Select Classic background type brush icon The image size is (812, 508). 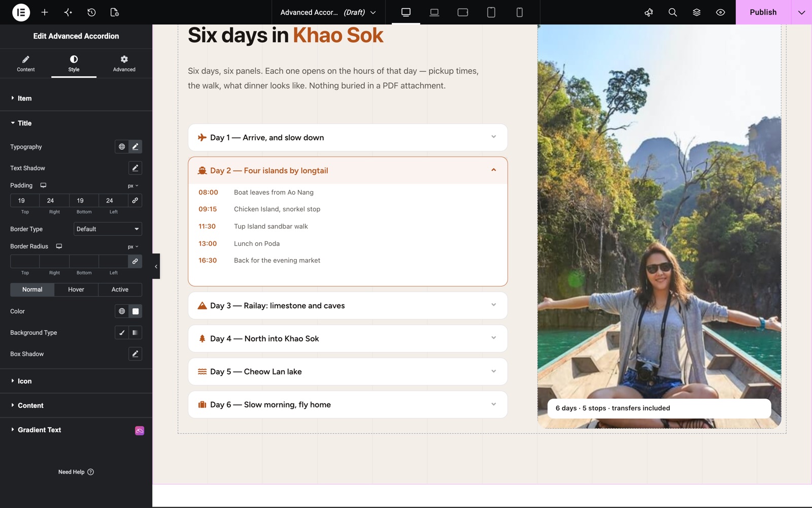click(122, 333)
